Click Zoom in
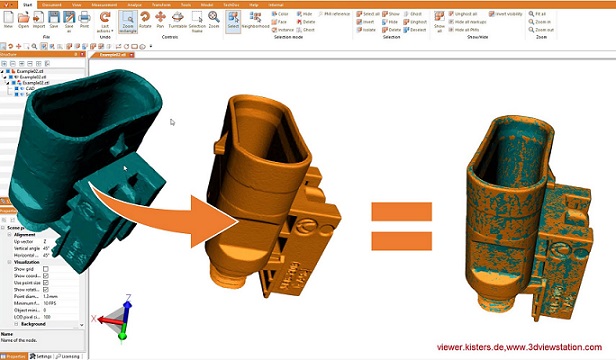This screenshot has width=616, height=360. pyautogui.click(x=539, y=22)
